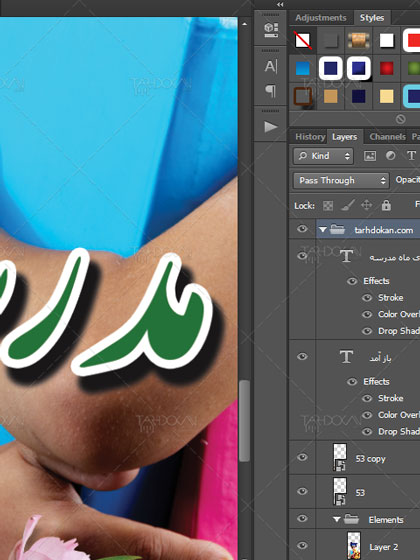Switch to the Channels tab
This screenshot has width=420, height=560.
pyautogui.click(x=388, y=137)
